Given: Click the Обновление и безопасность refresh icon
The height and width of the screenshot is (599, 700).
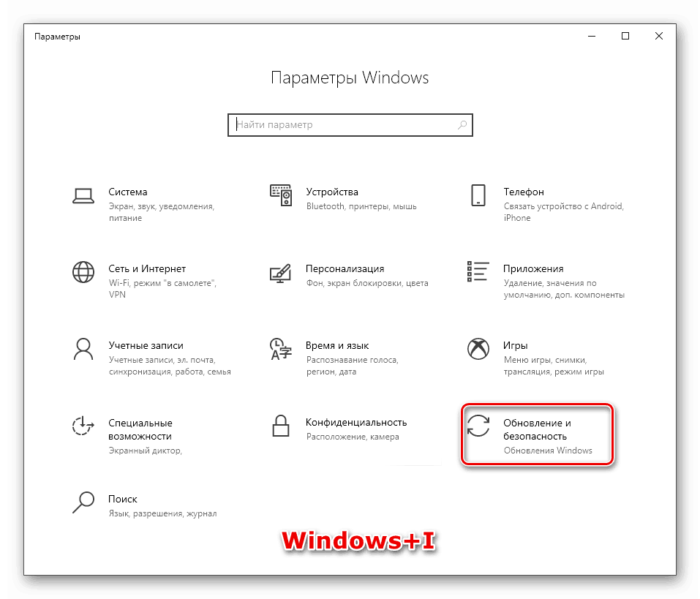Looking at the screenshot, I should click(x=478, y=426).
